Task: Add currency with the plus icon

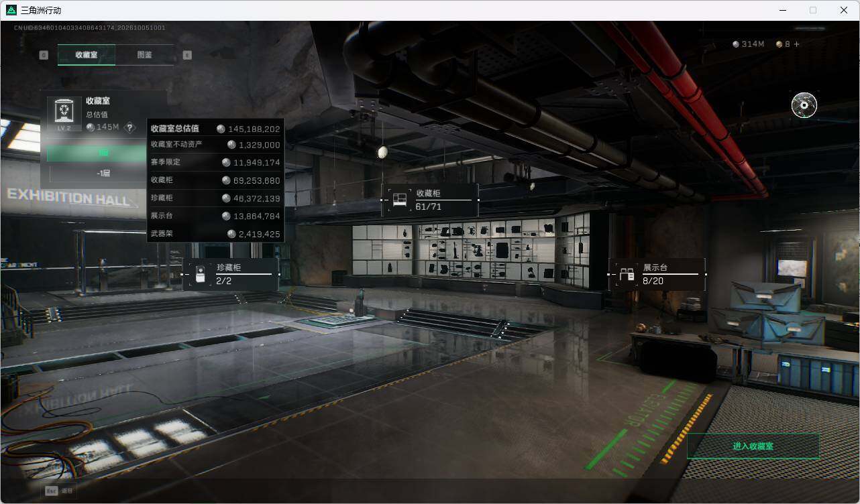Action: (797, 44)
